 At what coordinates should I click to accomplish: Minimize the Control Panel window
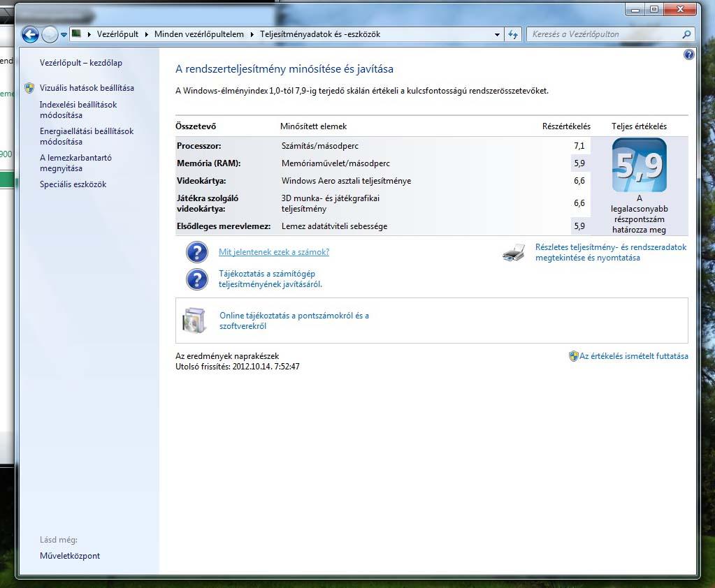point(635,9)
